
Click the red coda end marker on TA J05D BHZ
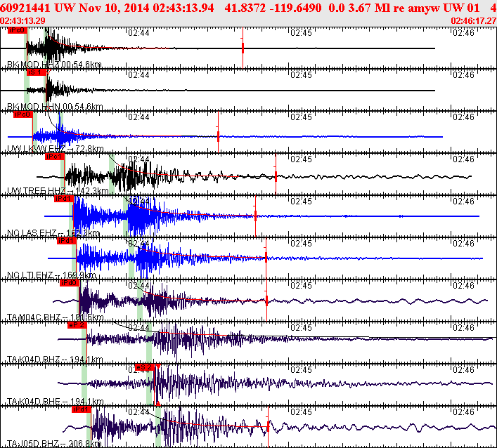pyautogui.click(x=268, y=426)
